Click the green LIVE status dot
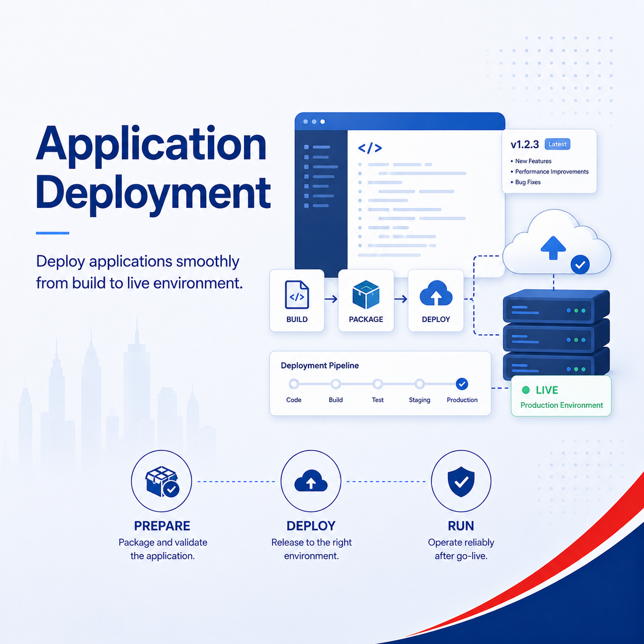Viewport: 644px width, 644px height. coord(526,390)
